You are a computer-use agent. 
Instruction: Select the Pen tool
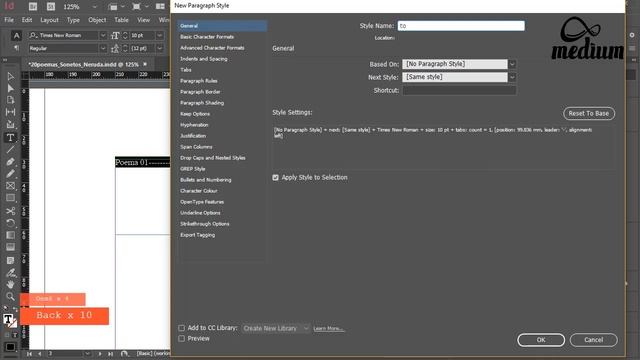coord(11,162)
